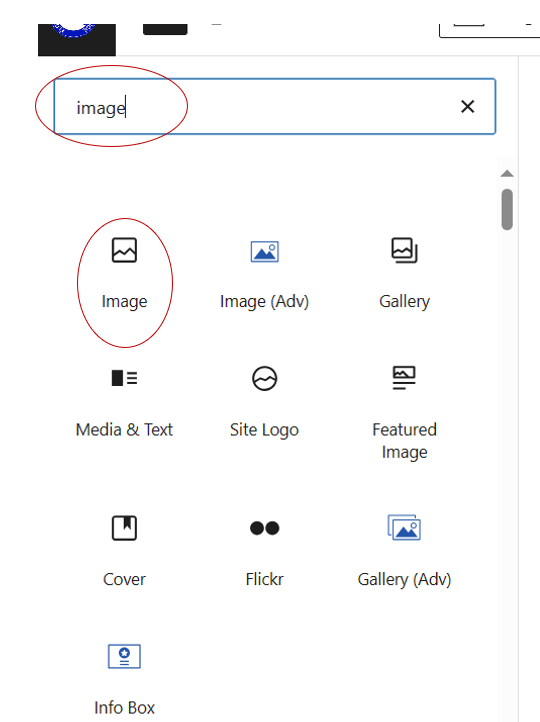The image size is (540, 722).
Task: Click the black logo thumbnail at top
Action: point(77,40)
